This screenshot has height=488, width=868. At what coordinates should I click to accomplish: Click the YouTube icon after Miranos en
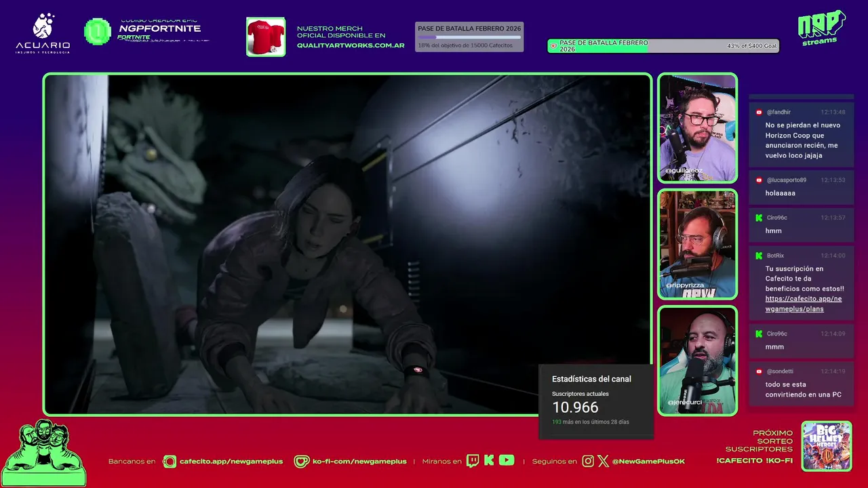click(507, 461)
